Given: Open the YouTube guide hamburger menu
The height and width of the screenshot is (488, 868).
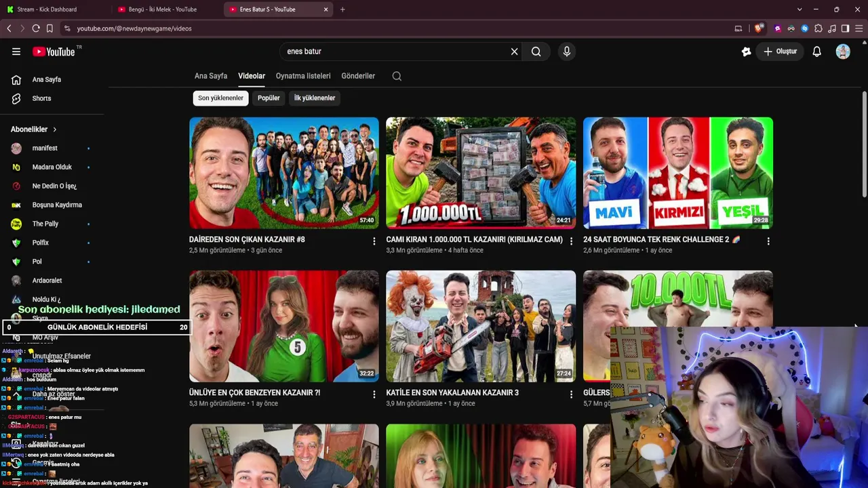Looking at the screenshot, I should (16, 52).
